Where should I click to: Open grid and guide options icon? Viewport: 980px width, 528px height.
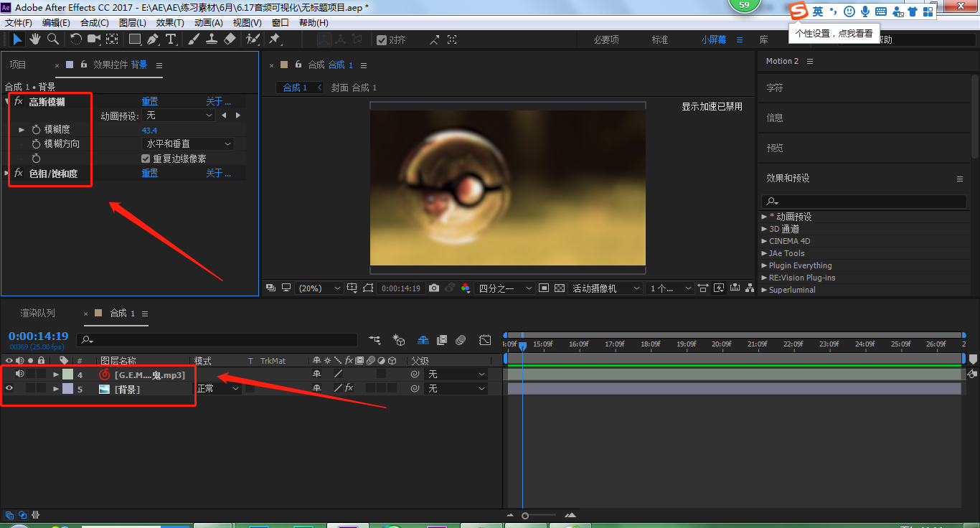pos(352,288)
